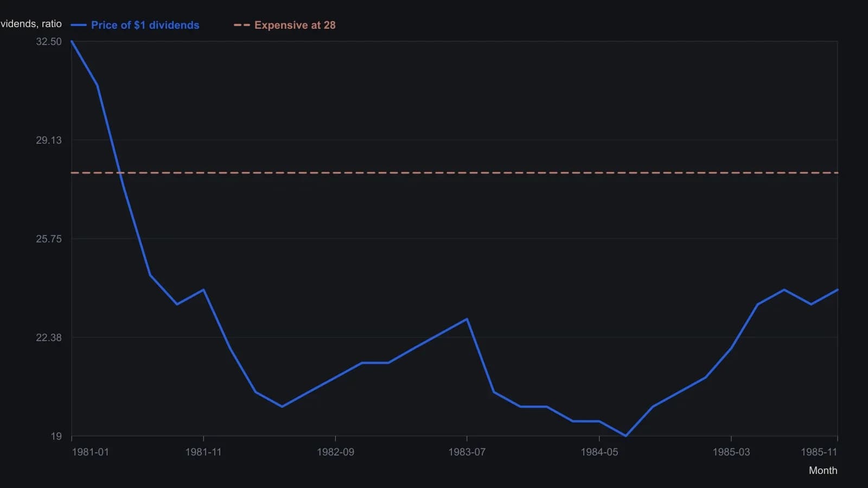The height and width of the screenshot is (488, 868).
Task: Click the solid blue legend line swatch
Action: pyautogui.click(x=79, y=25)
